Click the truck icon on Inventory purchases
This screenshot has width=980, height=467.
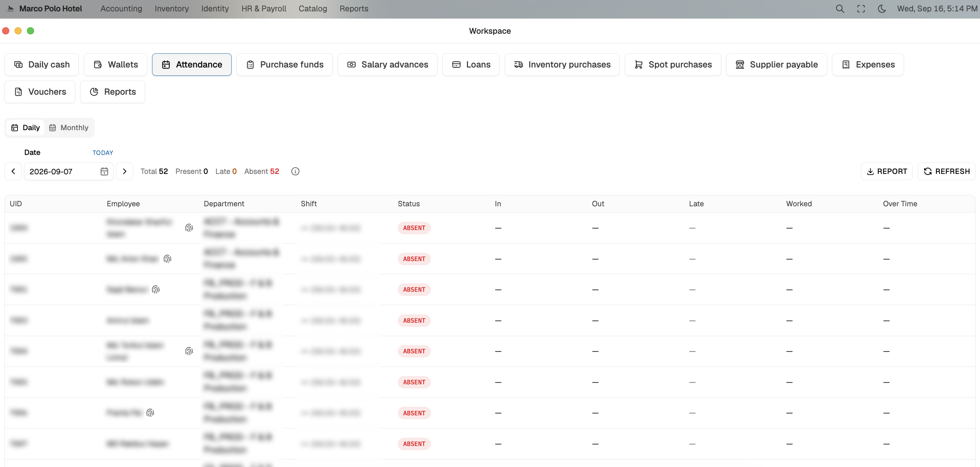519,65
